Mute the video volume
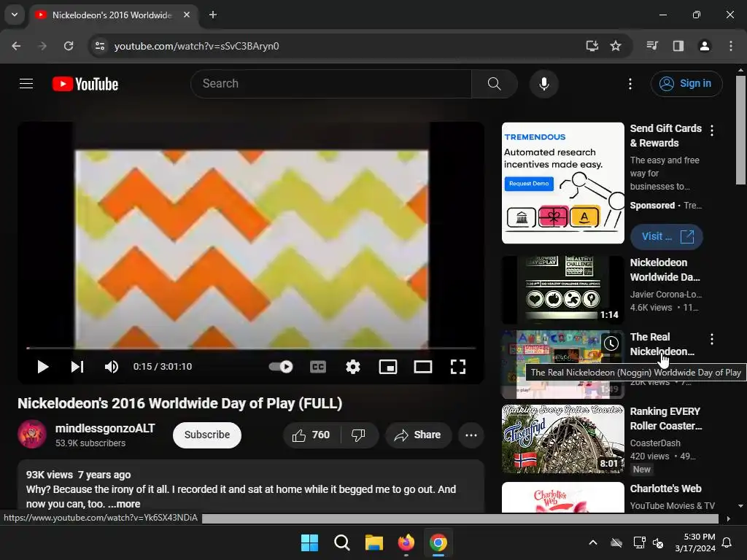Screen dimensions: 747x560 click(112, 367)
